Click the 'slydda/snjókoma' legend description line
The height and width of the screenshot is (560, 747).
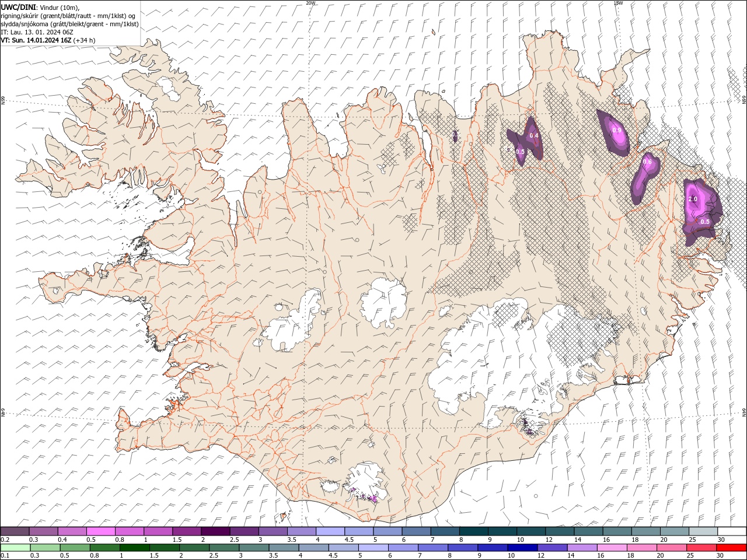click(69, 24)
